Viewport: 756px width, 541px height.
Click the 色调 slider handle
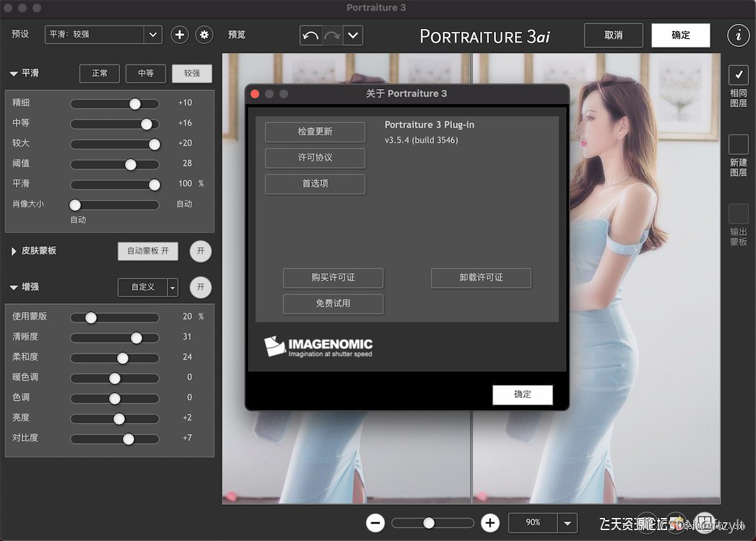click(115, 399)
